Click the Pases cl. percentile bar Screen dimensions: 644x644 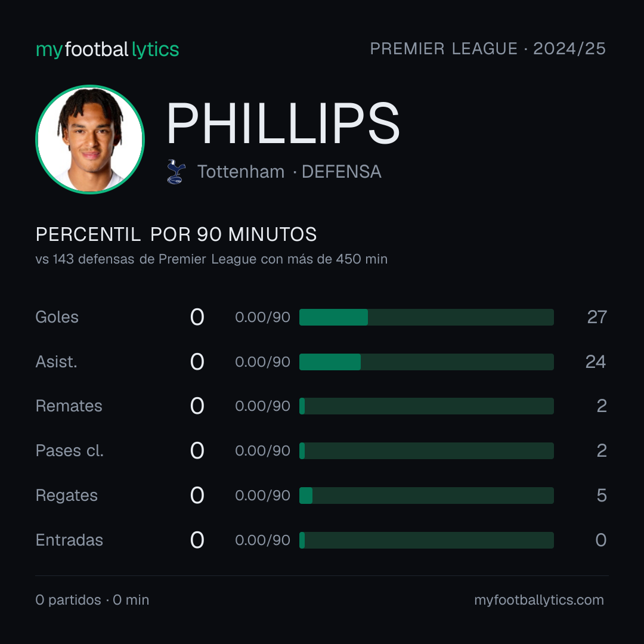tap(426, 451)
